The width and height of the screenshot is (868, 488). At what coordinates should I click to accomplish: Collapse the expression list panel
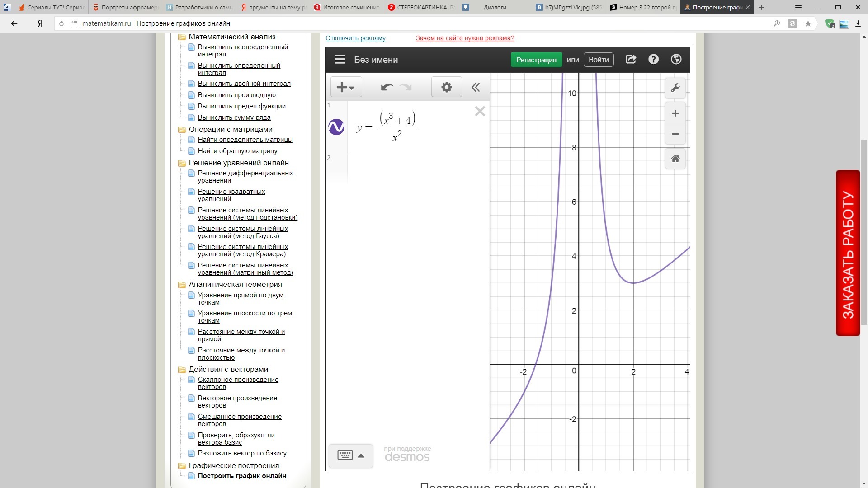pos(475,87)
